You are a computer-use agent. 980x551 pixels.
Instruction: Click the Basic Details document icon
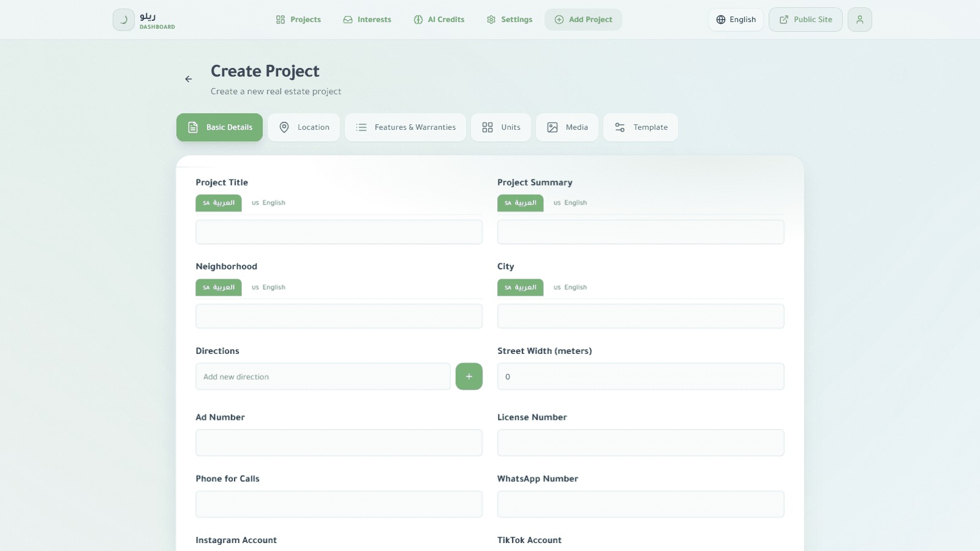[193, 127]
